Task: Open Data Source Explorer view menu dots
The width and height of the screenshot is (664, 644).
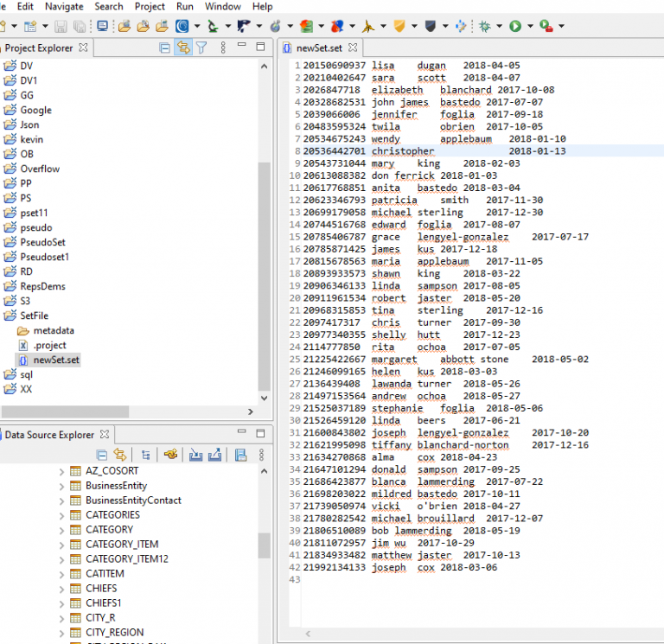Action: coord(261,455)
